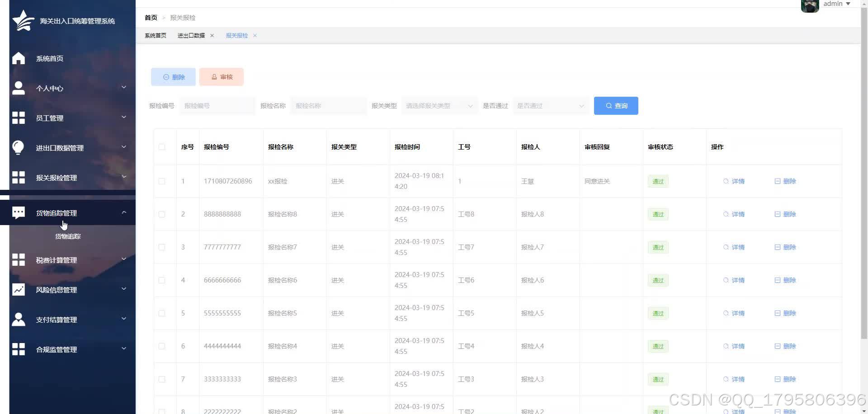Delete the row with number 4444444444
This screenshot has height=414, width=868.
[785, 346]
